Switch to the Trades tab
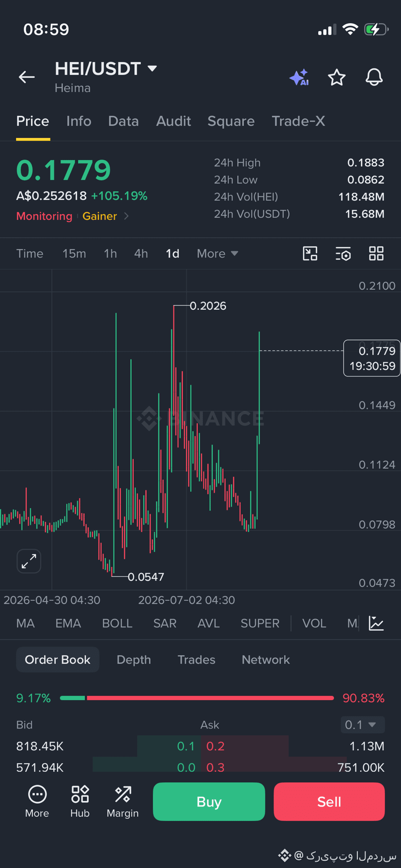401x868 pixels. pyautogui.click(x=196, y=660)
